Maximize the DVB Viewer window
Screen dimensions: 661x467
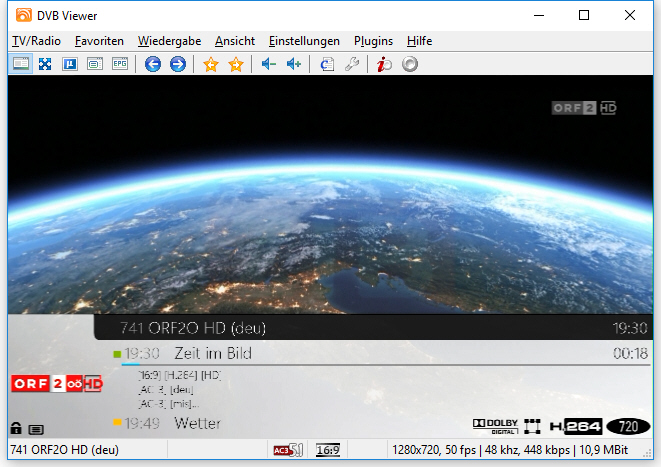pyautogui.click(x=584, y=16)
